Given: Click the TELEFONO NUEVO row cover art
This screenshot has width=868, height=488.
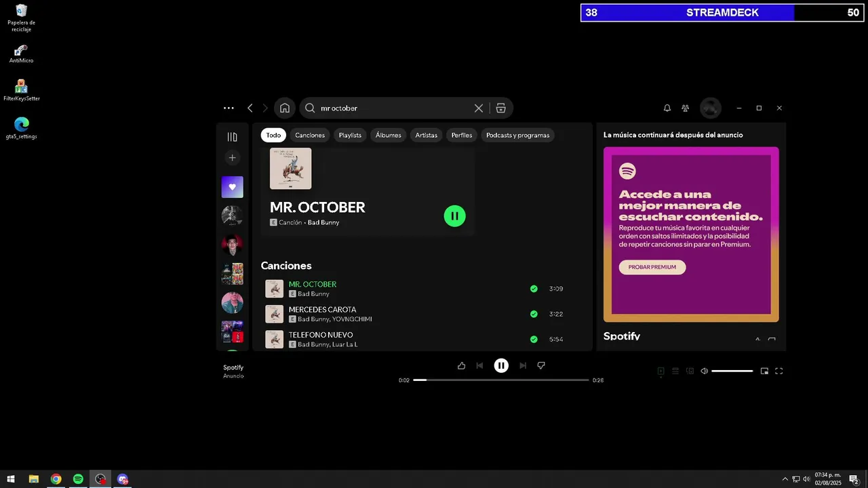Looking at the screenshot, I should click(x=274, y=339).
